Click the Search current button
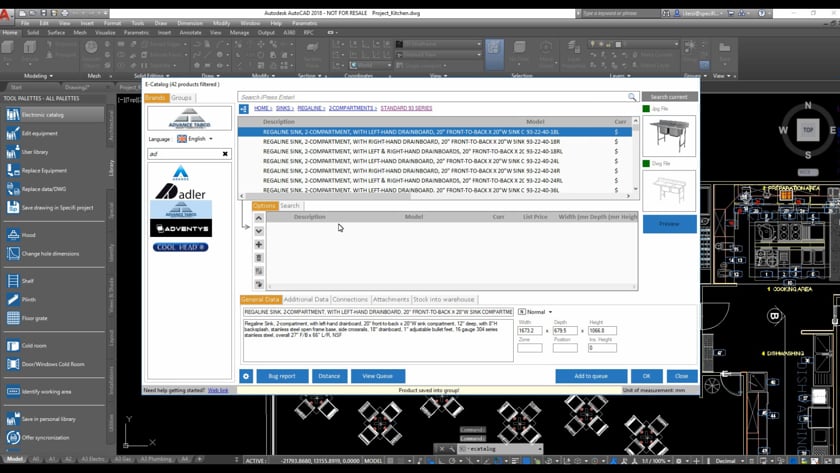The height and width of the screenshot is (473, 840). 669,97
